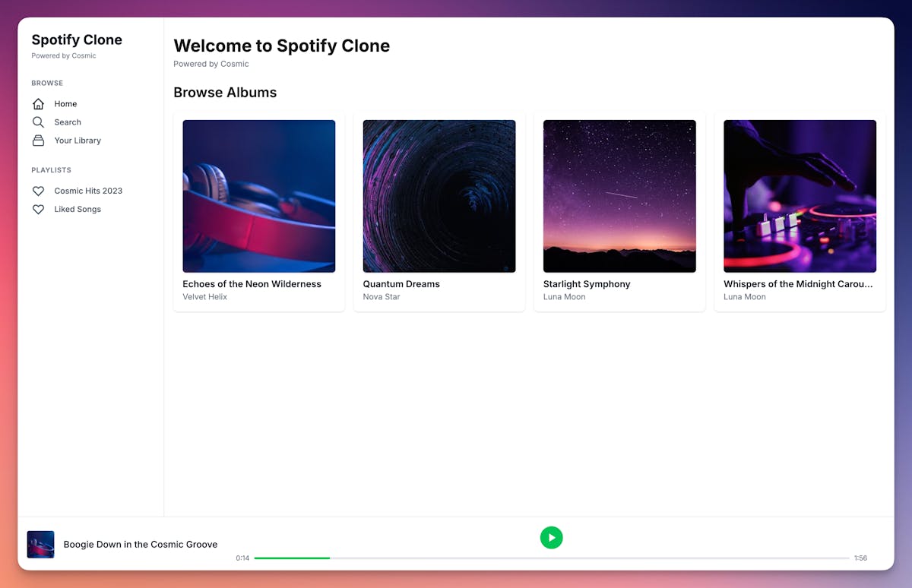
Task: Click the heart icon beside Cosmic Hits 2023
Action: click(39, 191)
